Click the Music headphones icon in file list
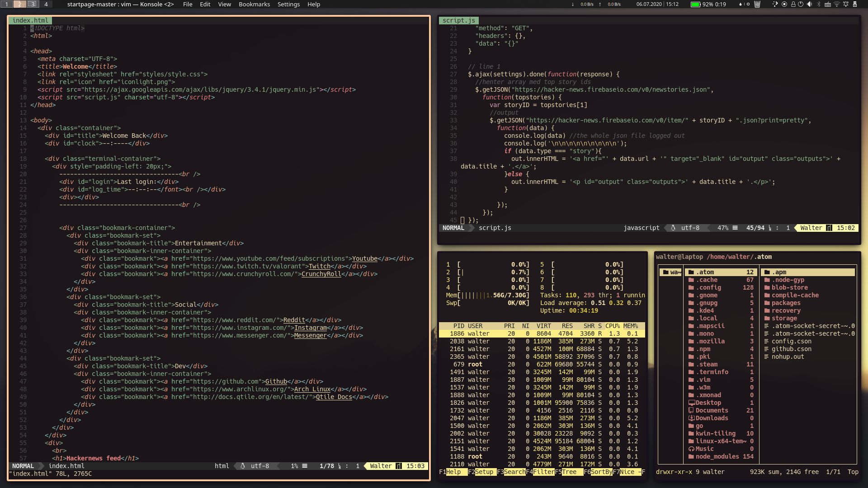The height and width of the screenshot is (488, 868). tap(691, 449)
